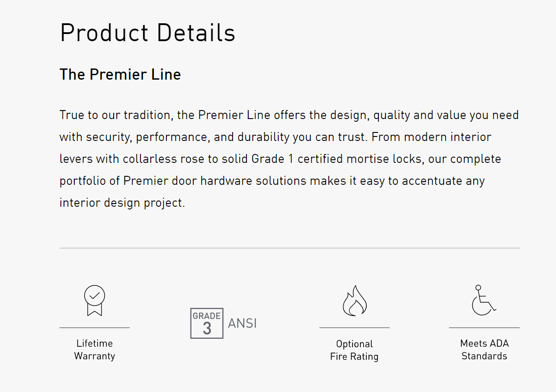Viewport: 556px width, 392px height.
Task: Select the "Lifetime Warranty" label
Action: 94,350
